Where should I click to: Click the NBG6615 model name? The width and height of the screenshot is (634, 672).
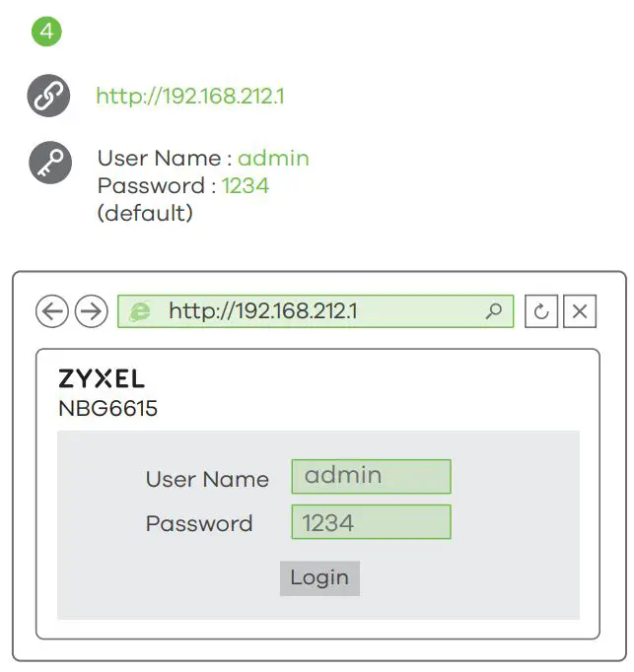tap(107, 408)
